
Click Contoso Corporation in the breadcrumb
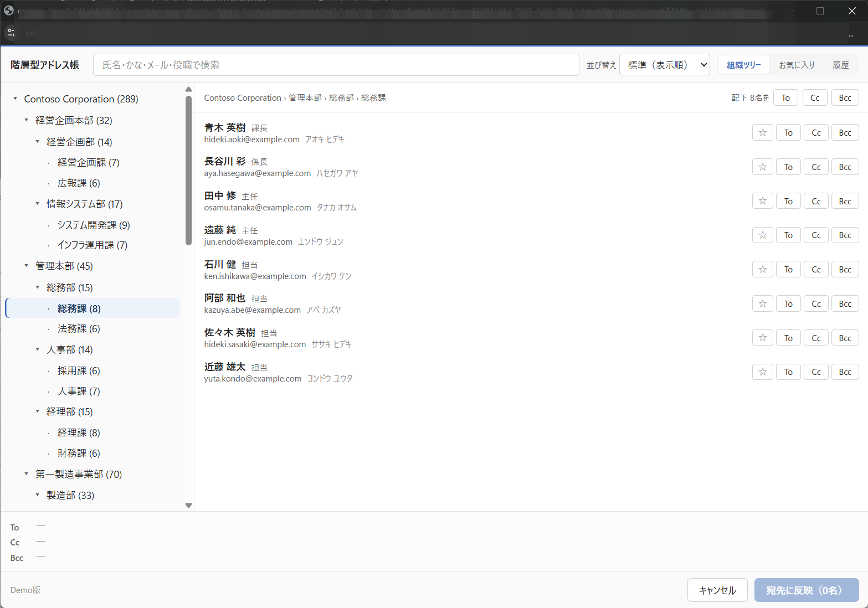click(243, 97)
